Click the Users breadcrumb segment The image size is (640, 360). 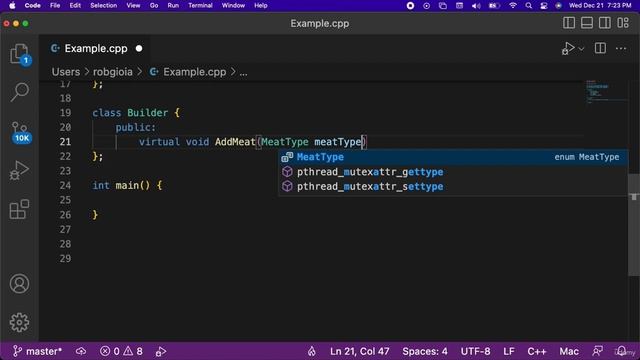pos(66,72)
